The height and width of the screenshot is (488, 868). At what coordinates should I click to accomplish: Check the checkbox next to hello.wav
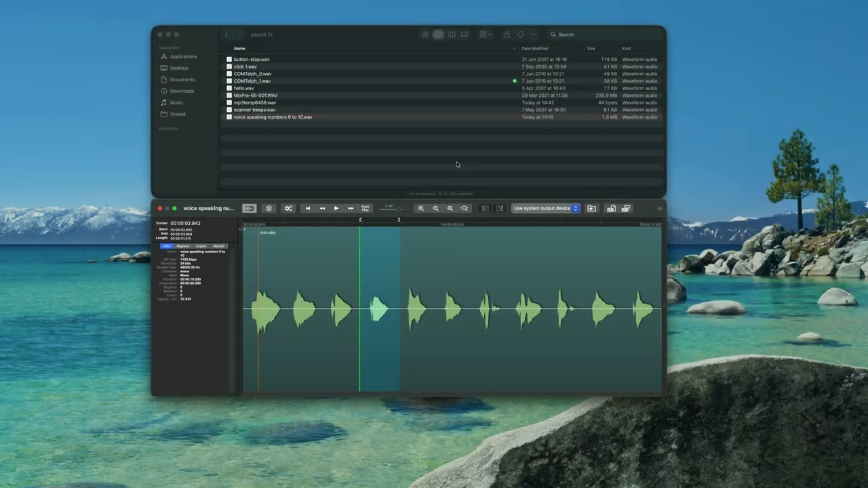229,88
